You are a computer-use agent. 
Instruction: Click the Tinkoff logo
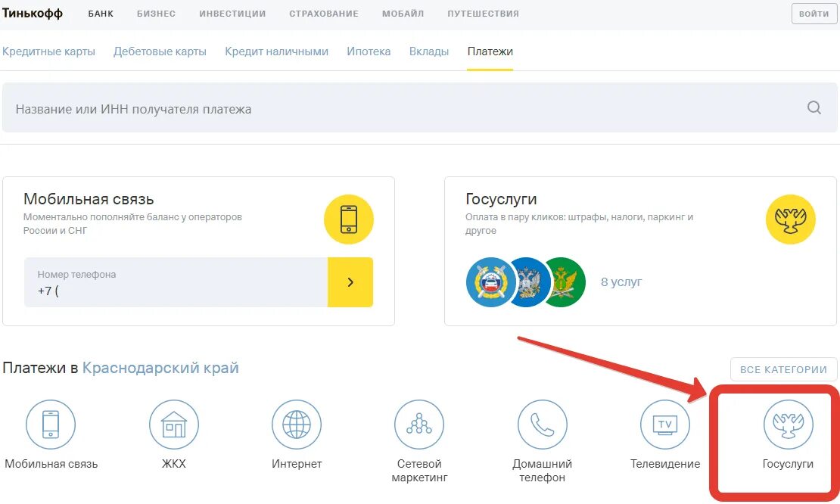32,14
